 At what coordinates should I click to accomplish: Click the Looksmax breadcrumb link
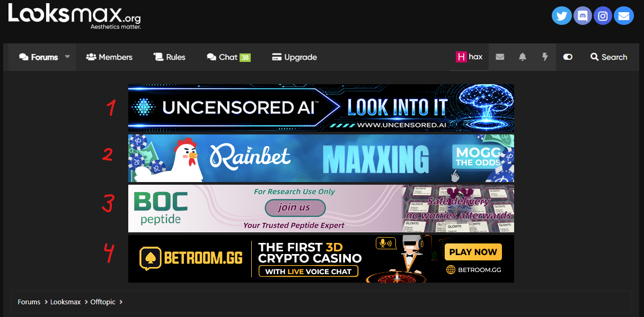pyautogui.click(x=66, y=302)
